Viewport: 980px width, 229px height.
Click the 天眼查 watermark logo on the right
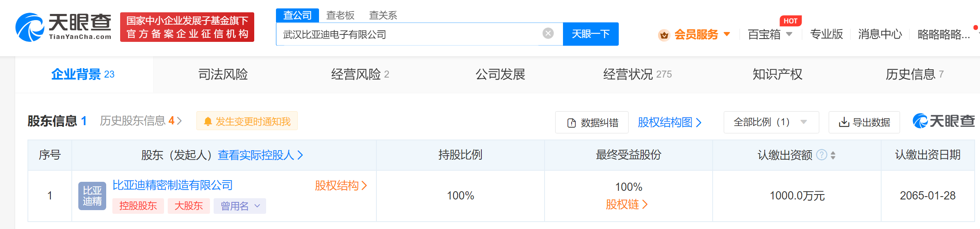(943, 121)
